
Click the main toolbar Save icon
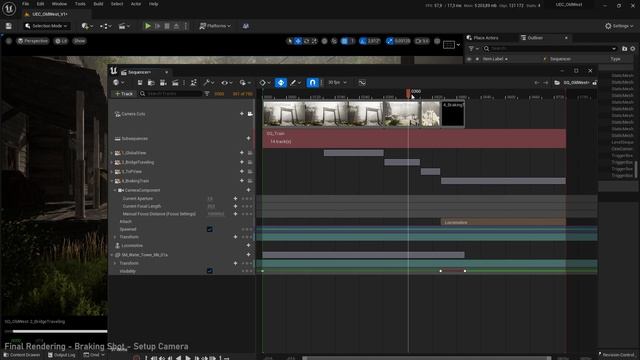point(9,26)
